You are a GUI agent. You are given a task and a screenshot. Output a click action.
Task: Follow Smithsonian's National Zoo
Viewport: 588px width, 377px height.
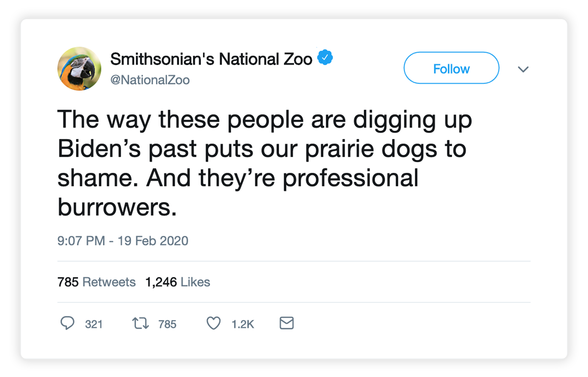[451, 68]
